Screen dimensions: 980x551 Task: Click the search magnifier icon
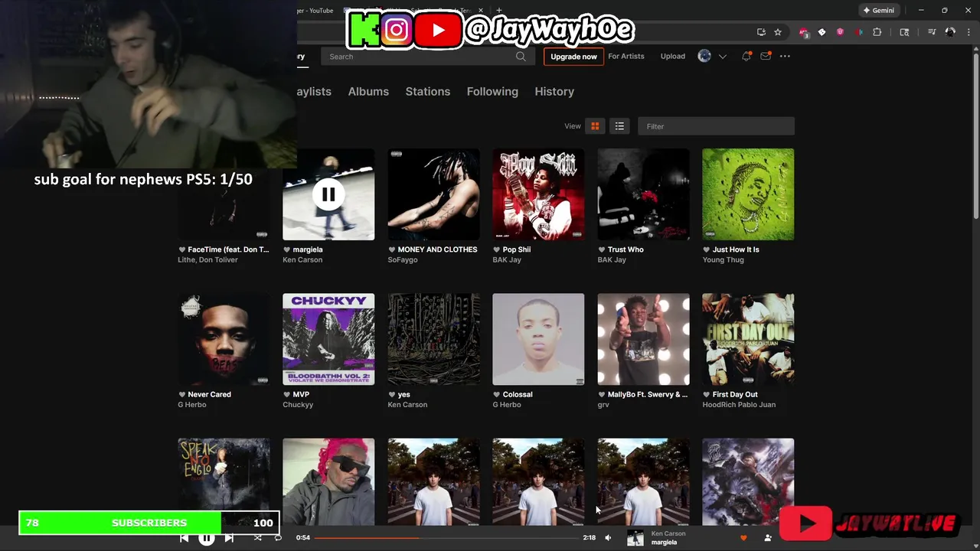521,57
